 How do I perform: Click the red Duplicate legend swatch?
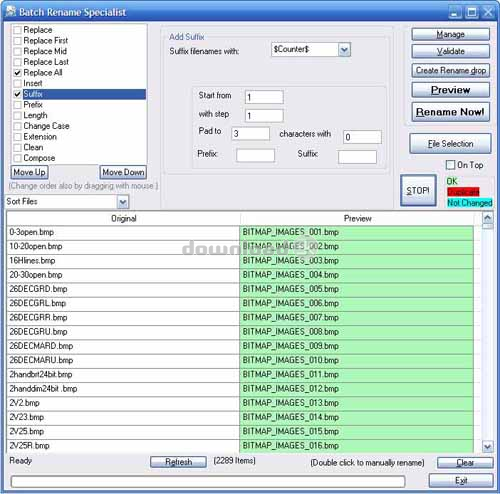[x=463, y=192]
